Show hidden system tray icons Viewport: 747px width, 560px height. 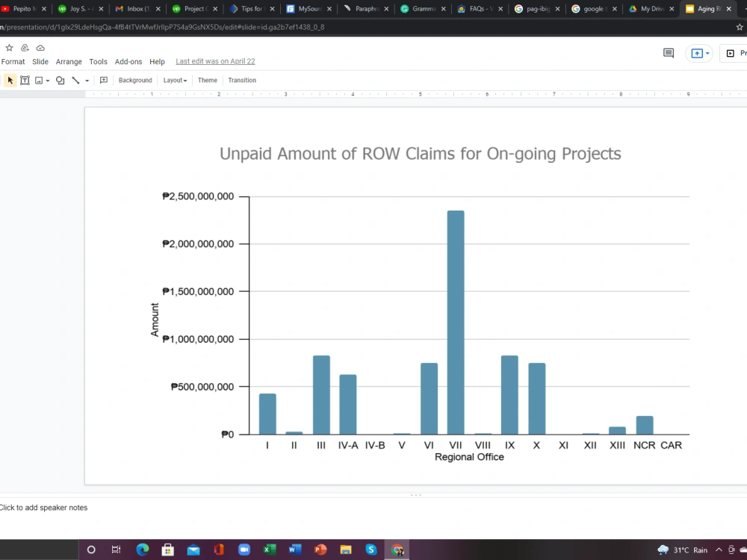(x=719, y=550)
